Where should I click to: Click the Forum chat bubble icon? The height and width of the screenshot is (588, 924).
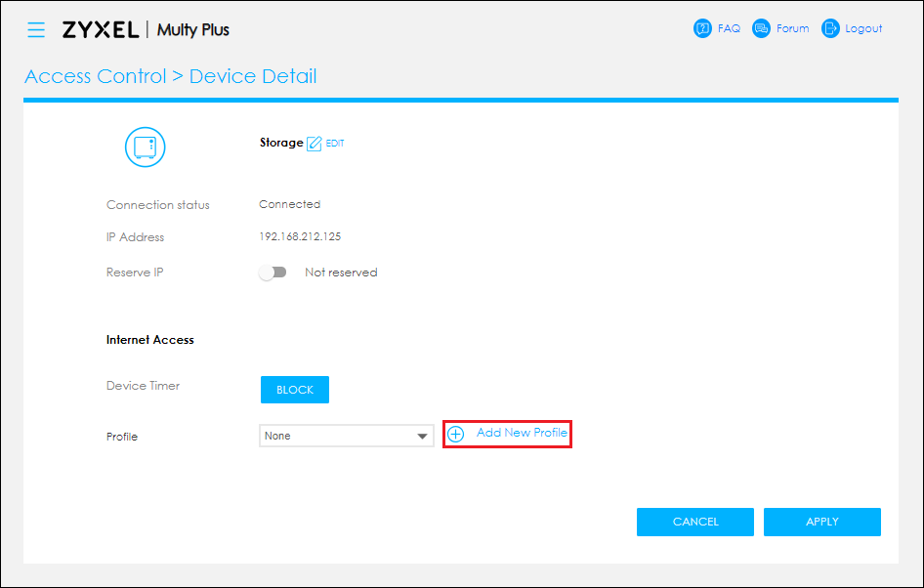click(x=761, y=28)
